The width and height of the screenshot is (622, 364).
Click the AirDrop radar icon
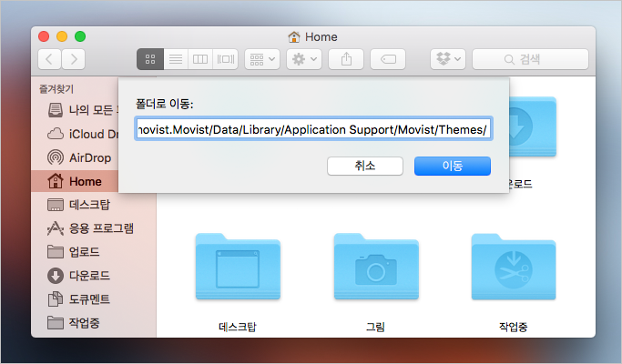[x=56, y=157]
